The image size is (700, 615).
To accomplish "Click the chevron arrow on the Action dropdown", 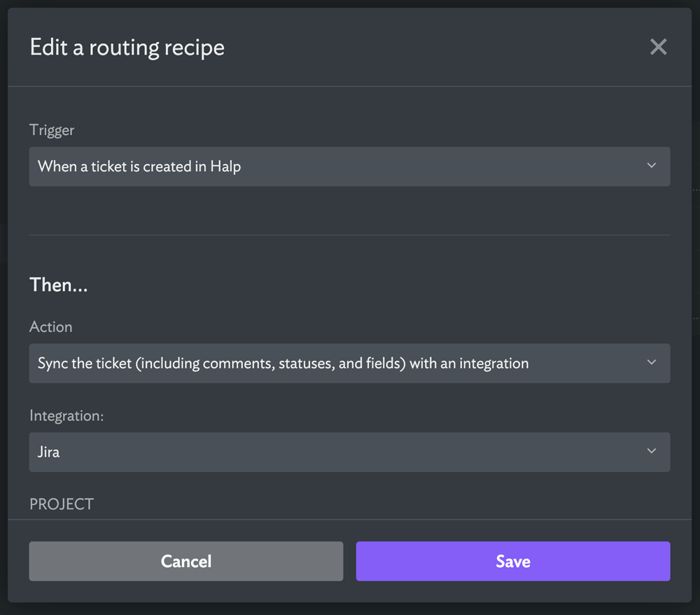I will pos(651,363).
